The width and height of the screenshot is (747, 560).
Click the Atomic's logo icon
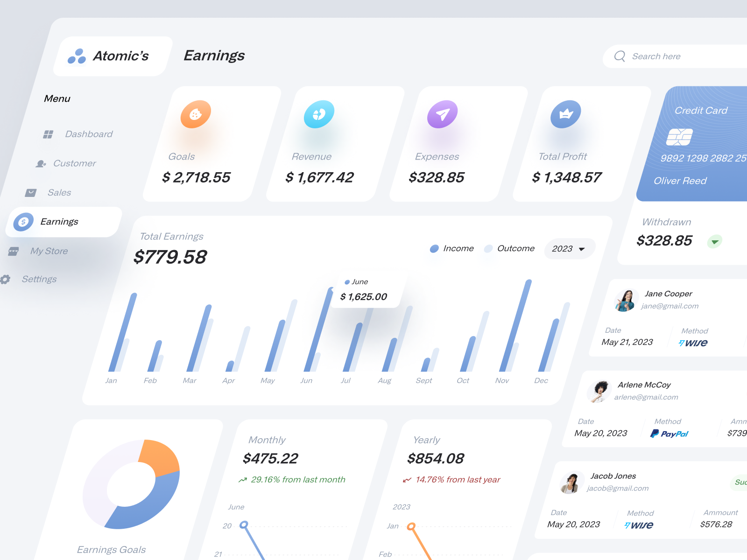[x=77, y=56]
